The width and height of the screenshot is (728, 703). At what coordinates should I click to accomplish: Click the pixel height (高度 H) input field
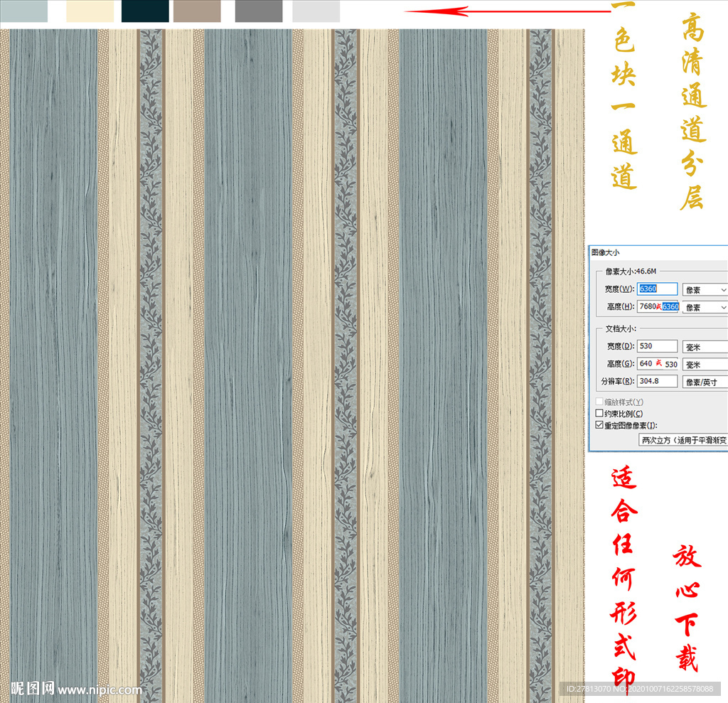(658, 306)
